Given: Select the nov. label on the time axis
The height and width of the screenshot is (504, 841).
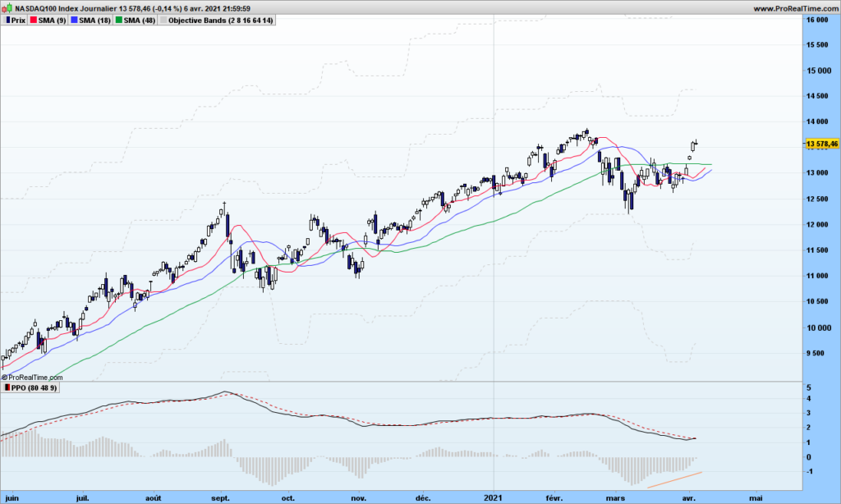Looking at the screenshot, I should [359, 498].
